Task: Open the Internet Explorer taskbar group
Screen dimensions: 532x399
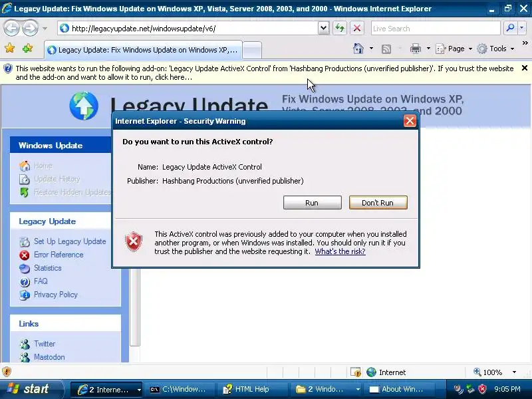Action: point(106,390)
